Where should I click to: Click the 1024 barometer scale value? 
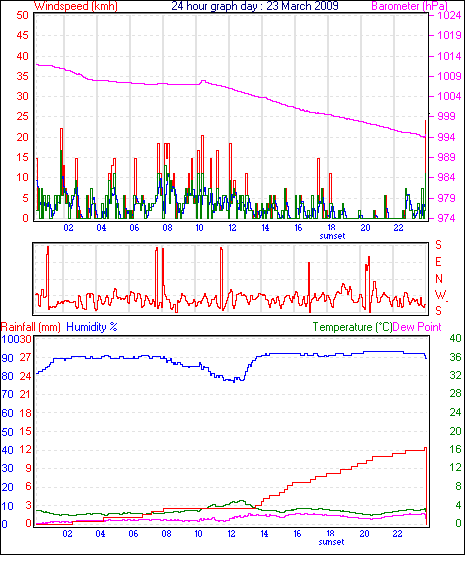pyautogui.click(x=449, y=16)
